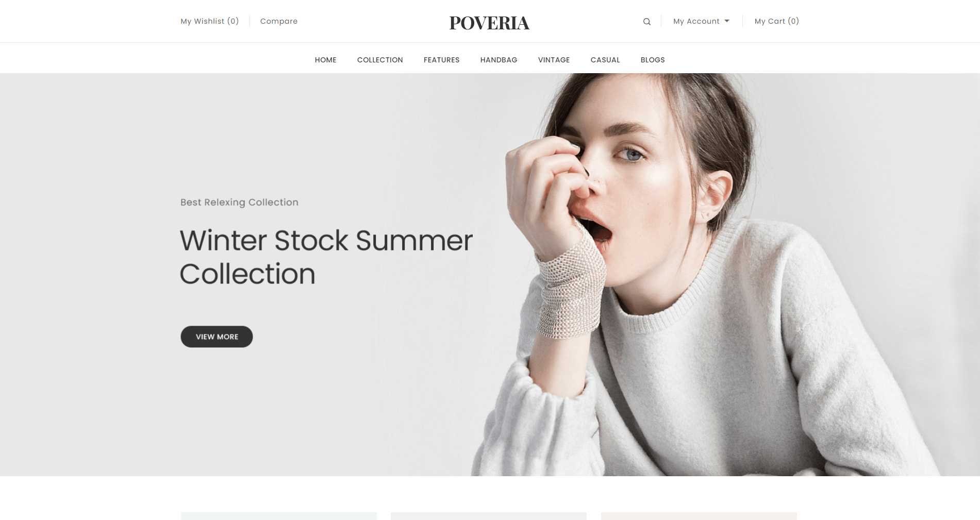The height and width of the screenshot is (520, 980).
Task: Go to My Wishlist (0)
Action: pos(209,21)
